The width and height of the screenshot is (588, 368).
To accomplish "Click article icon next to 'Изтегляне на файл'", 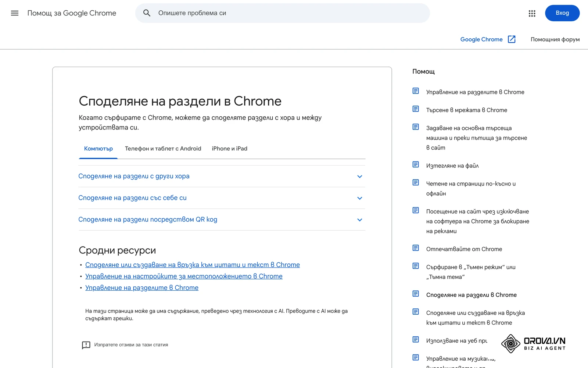I will click(x=416, y=164).
